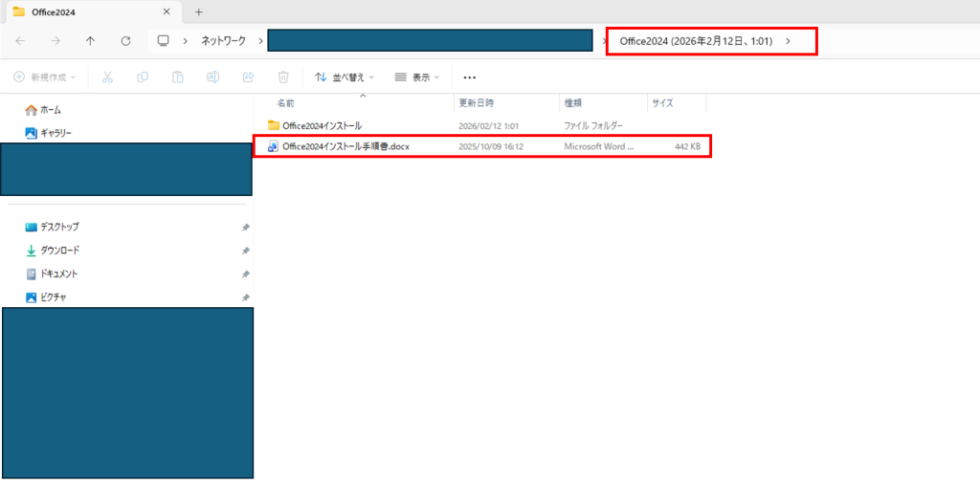
Task: Click the Back navigation arrow
Action: pos(21,41)
